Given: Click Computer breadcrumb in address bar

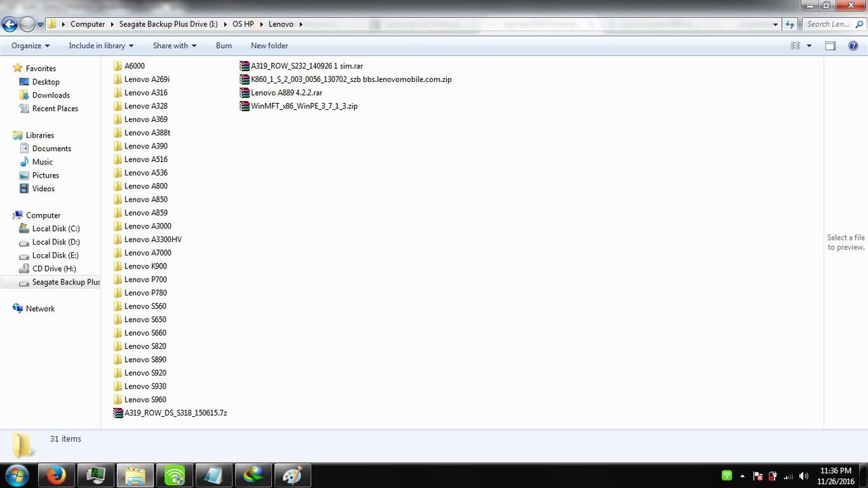Looking at the screenshot, I should coord(87,24).
